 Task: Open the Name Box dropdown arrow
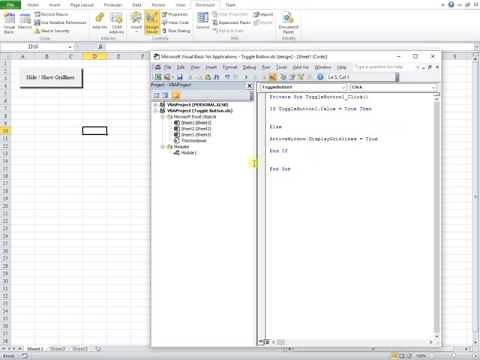pyautogui.click(x=70, y=47)
